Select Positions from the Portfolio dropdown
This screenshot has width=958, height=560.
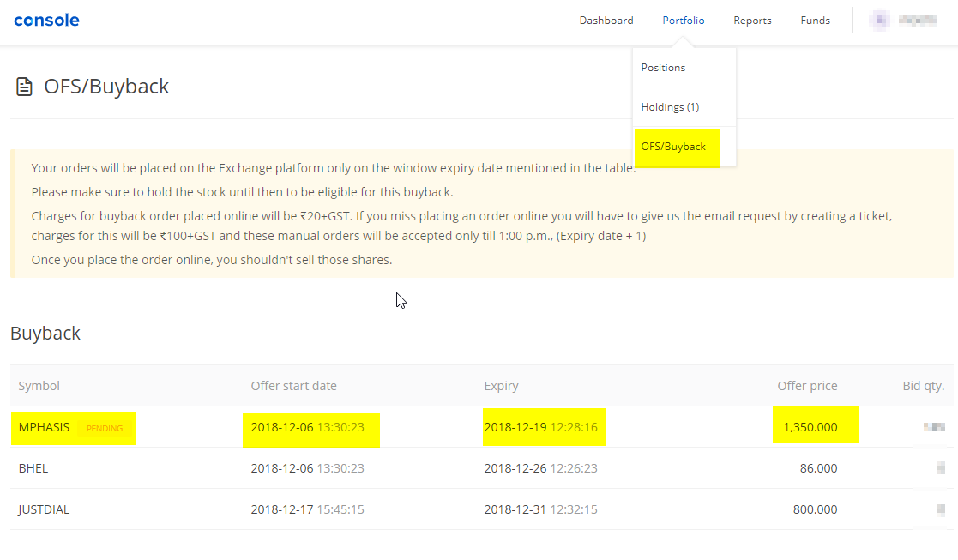[662, 67]
